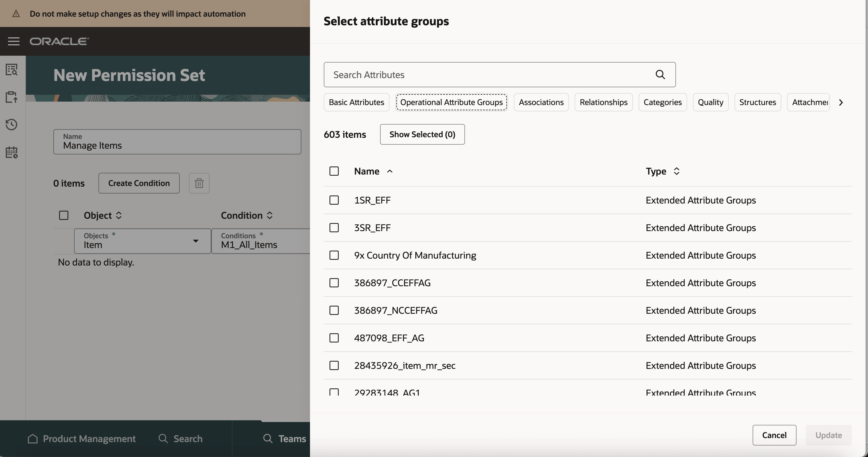
Task: Select the Associations tab
Action: 541,102
